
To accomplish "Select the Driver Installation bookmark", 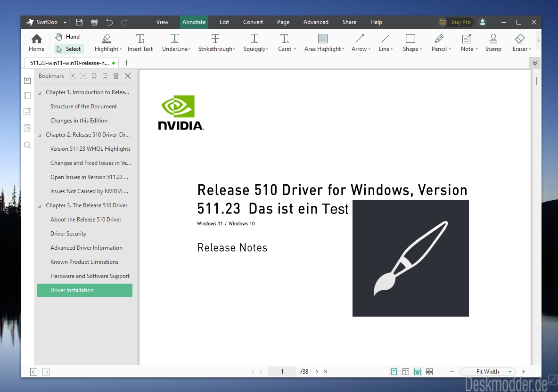I will (85, 290).
